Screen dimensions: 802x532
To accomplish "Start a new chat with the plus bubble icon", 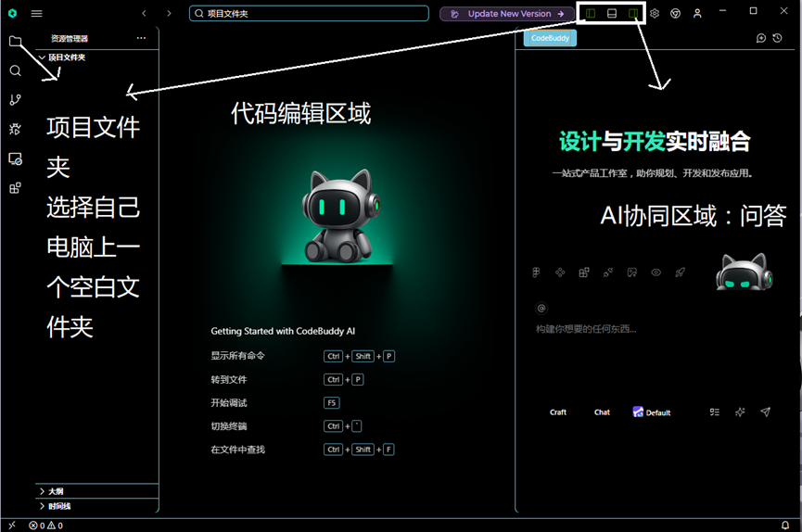I will click(x=761, y=38).
